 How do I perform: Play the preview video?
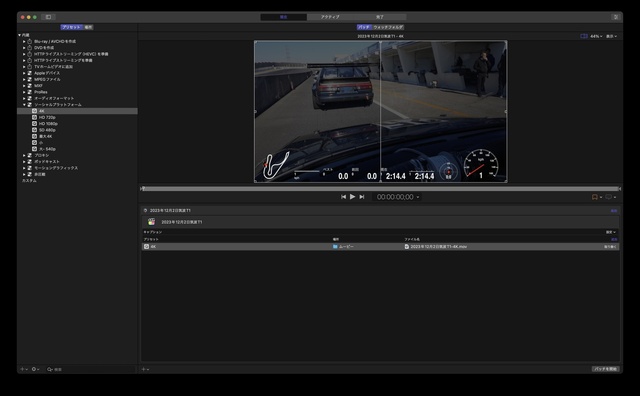click(352, 197)
